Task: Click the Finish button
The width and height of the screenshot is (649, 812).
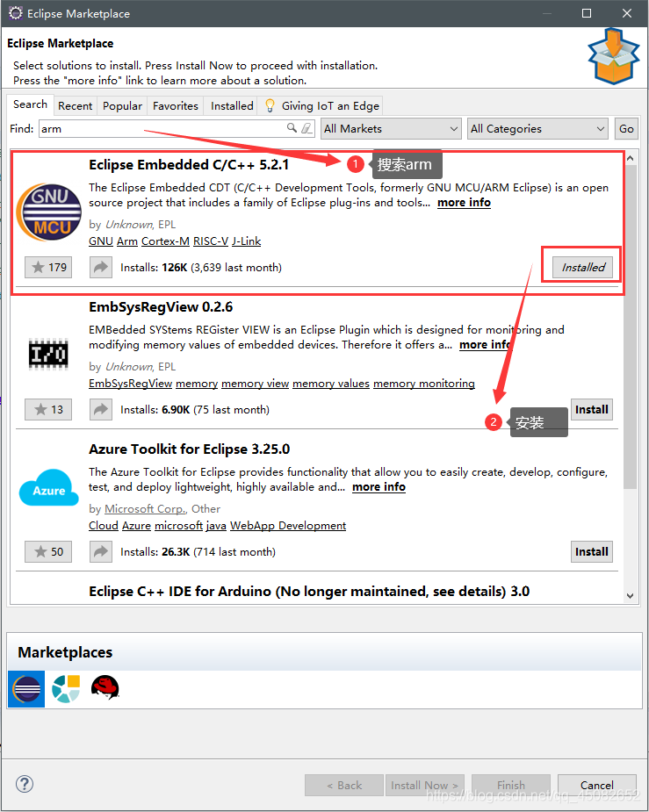Action: [x=511, y=785]
